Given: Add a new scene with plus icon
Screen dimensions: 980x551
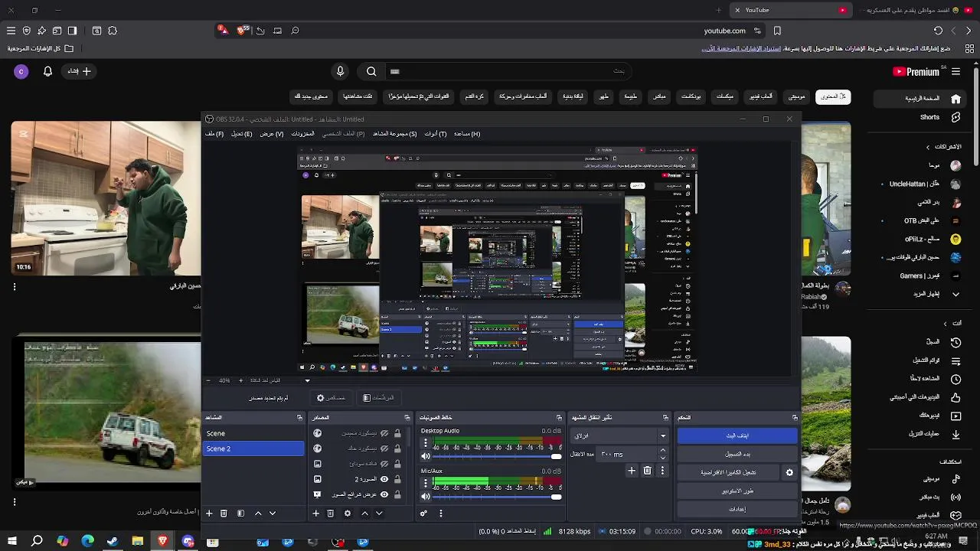Looking at the screenshot, I should 209,514.
